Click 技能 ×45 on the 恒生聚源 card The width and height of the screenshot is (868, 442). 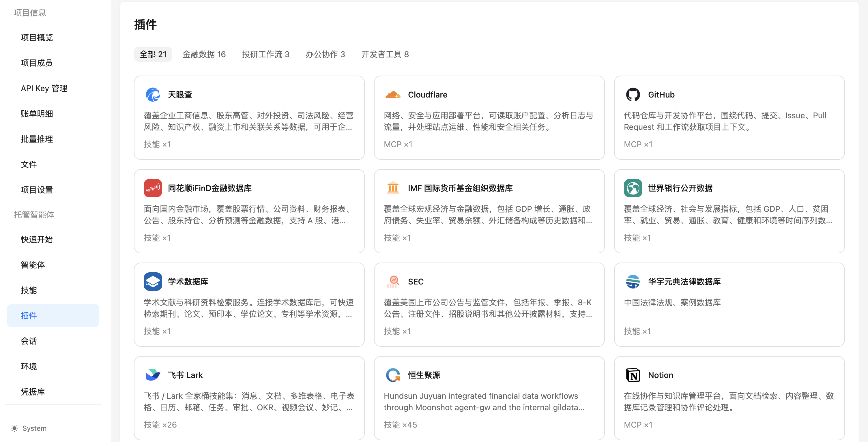400,425
